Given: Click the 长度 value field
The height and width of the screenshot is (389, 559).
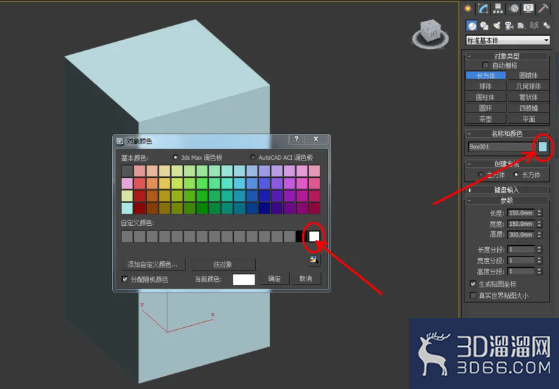Looking at the screenshot, I should pos(521,213).
